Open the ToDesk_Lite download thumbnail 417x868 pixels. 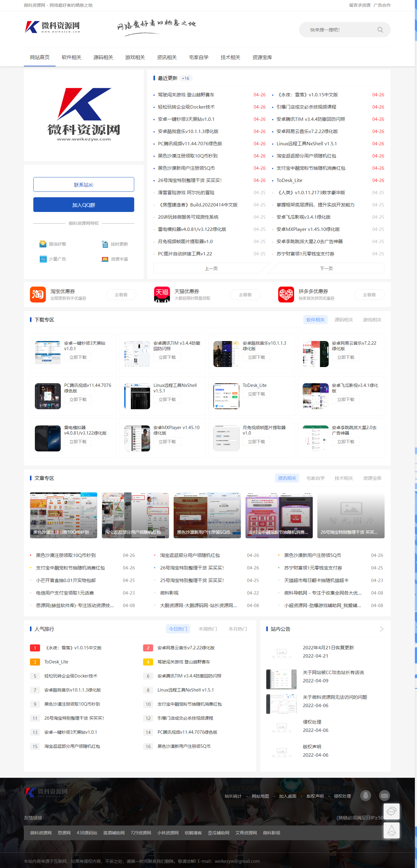tap(226, 396)
